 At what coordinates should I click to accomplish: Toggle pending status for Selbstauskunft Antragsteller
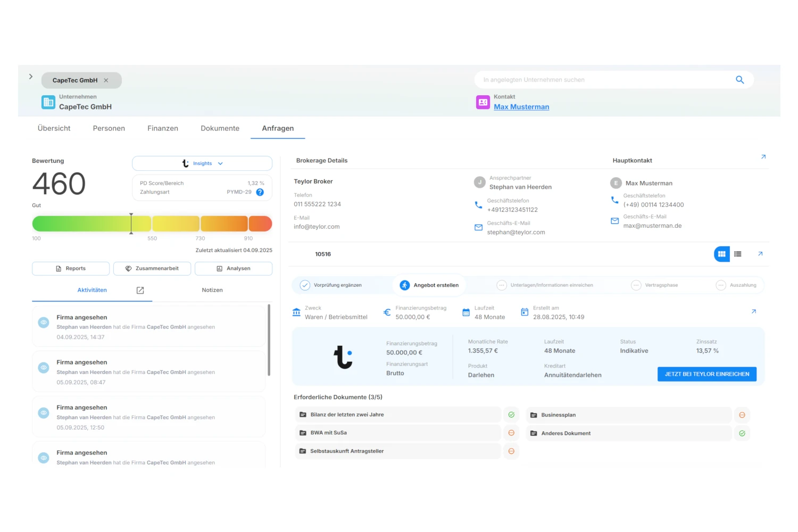[511, 451]
